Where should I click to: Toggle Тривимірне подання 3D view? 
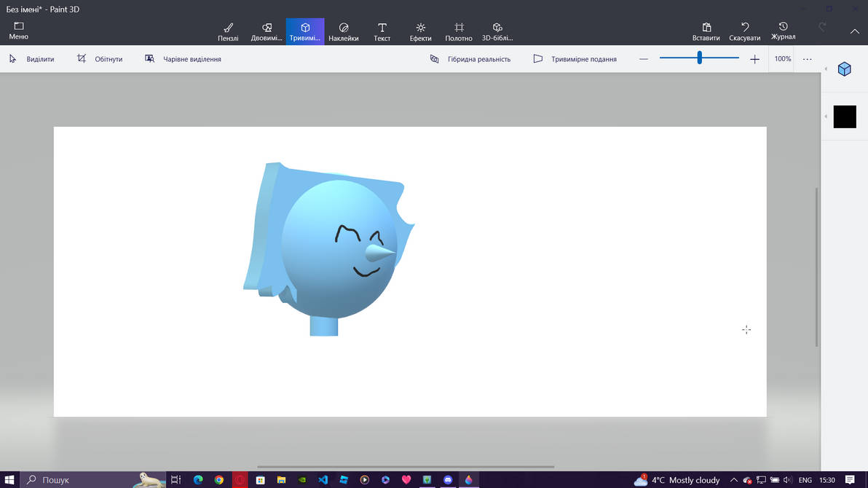pyautogui.click(x=575, y=59)
